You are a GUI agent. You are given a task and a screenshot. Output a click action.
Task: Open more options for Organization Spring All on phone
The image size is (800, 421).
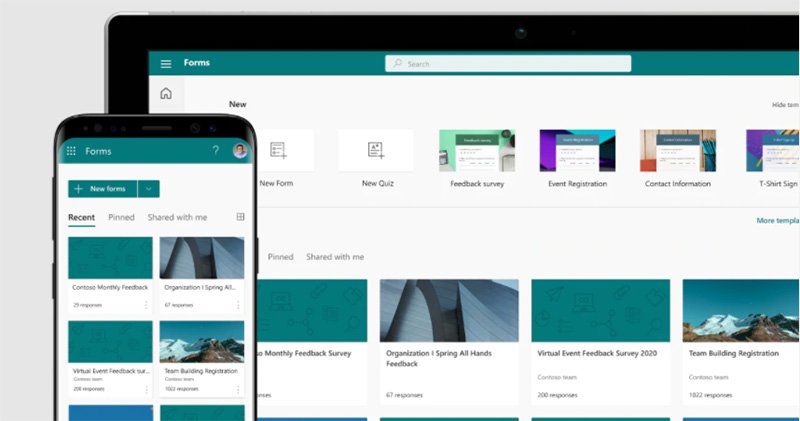coord(238,305)
